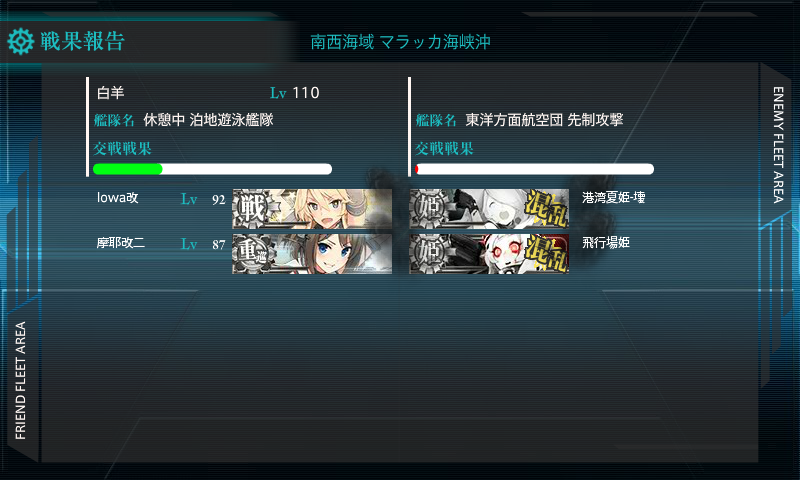The width and height of the screenshot is (800, 480).
Task: Select 摩耶改二 character portrait
Action: point(312,254)
